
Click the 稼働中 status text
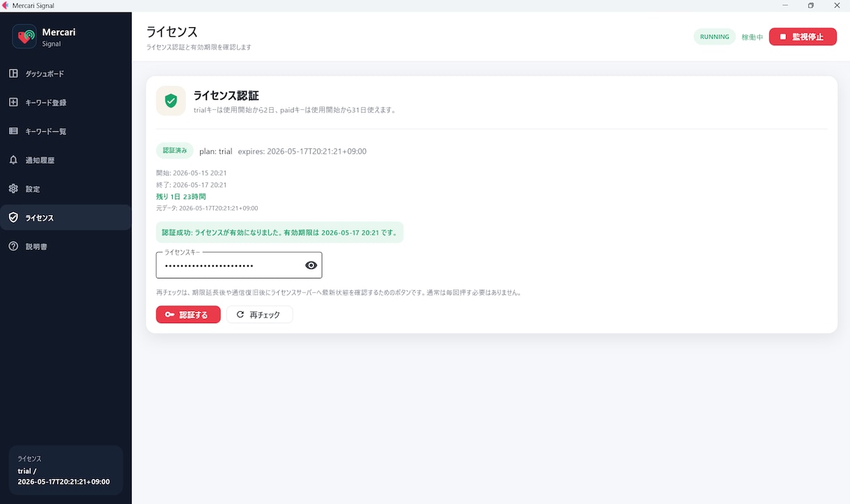click(752, 38)
